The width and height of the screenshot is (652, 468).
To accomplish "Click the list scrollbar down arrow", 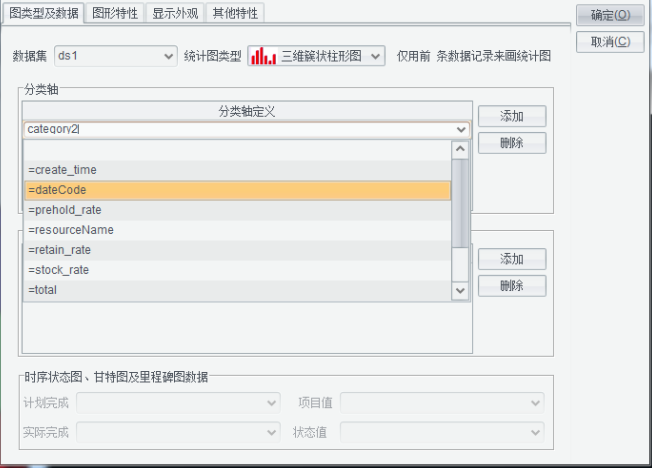I will (460, 290).
